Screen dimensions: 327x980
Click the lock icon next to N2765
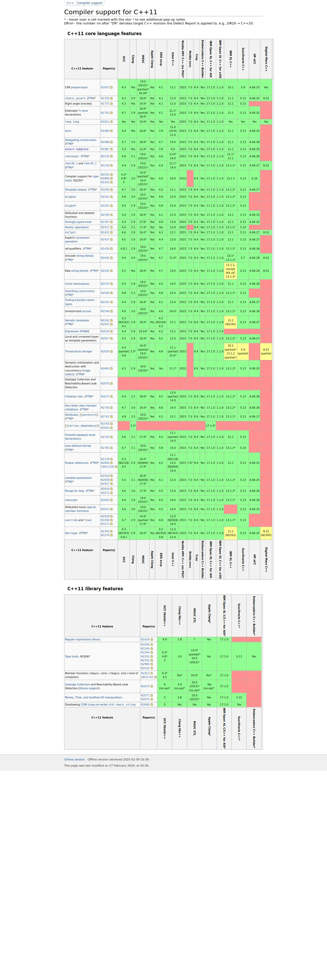pyautogui.click(x=112, y=448)
